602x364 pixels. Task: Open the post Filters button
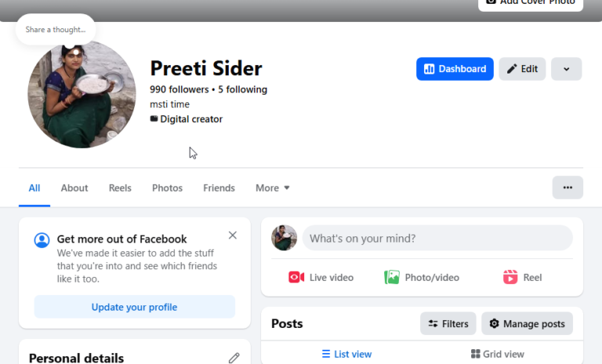[x=448, y=324]
